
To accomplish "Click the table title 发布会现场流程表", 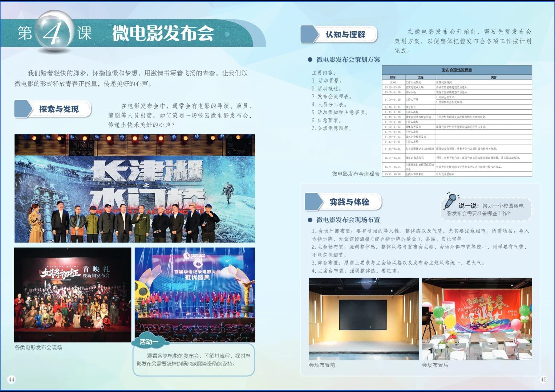I will (457, 70).
